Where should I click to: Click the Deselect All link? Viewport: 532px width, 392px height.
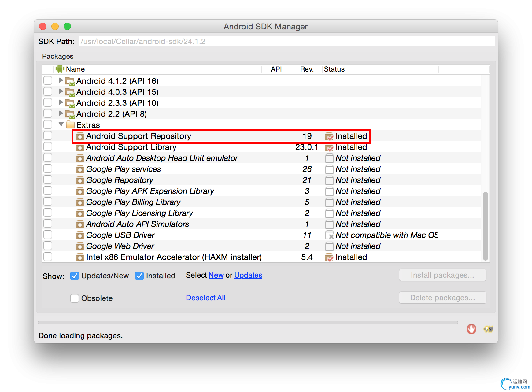click(x=205, y=298)
